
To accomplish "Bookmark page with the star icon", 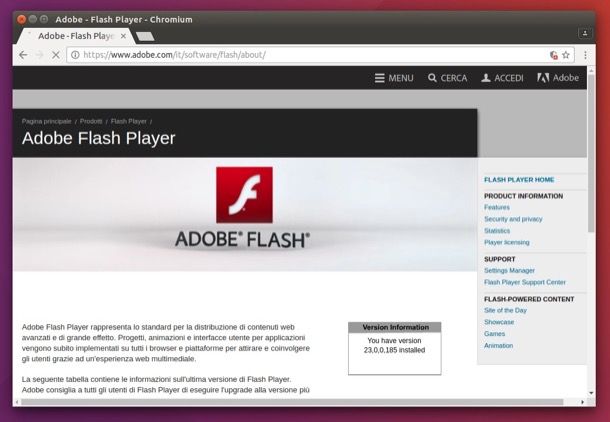I will pyautogui.click(x=566, y=55).
